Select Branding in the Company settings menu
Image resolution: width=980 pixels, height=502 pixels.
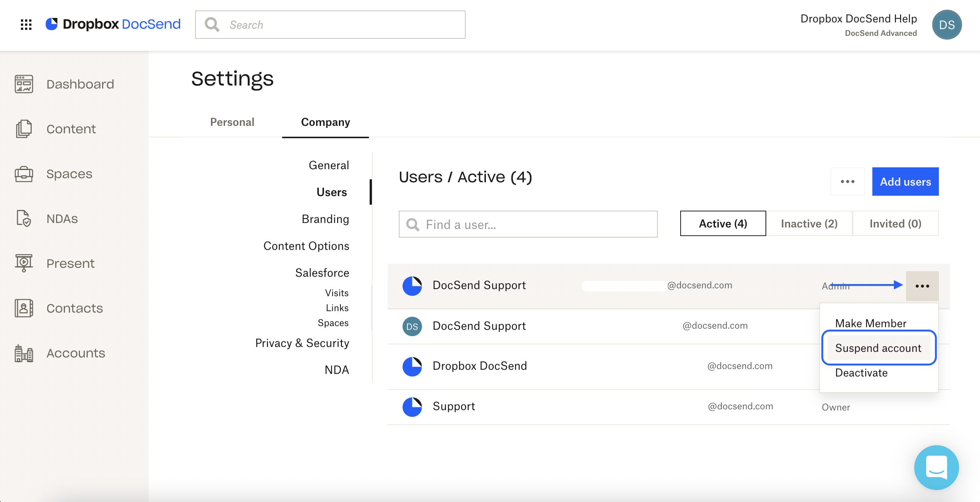[325, 219]
